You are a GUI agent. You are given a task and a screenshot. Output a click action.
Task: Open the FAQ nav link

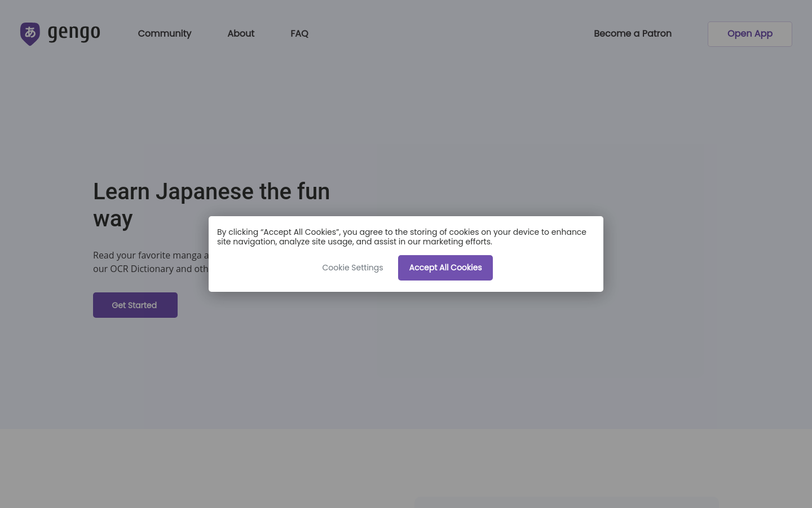(299, 33)
